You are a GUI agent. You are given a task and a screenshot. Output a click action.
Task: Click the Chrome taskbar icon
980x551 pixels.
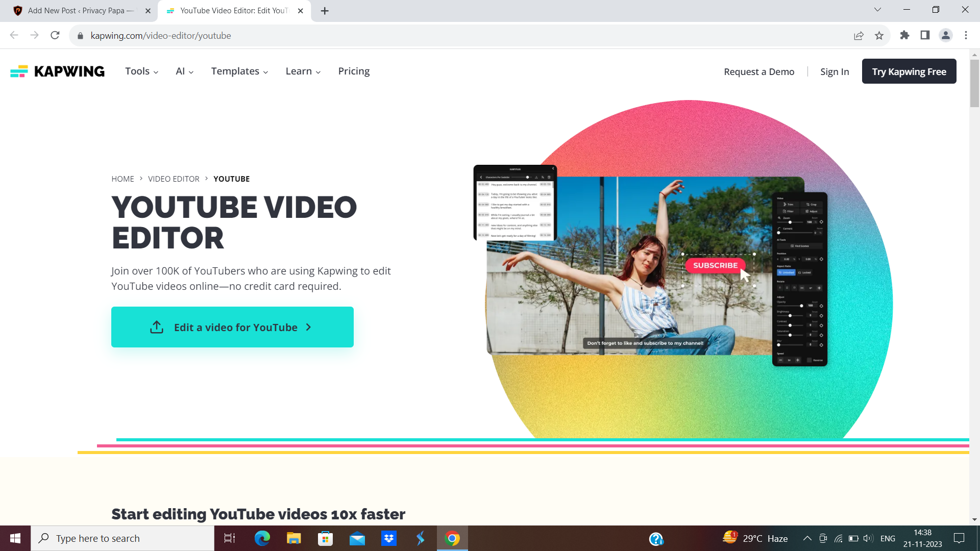click(452, 538)
